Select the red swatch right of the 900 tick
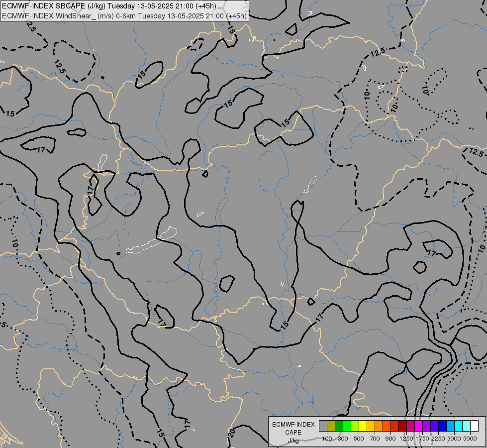The height and width of the screenshot is (448, 487). tap(395, 426)
